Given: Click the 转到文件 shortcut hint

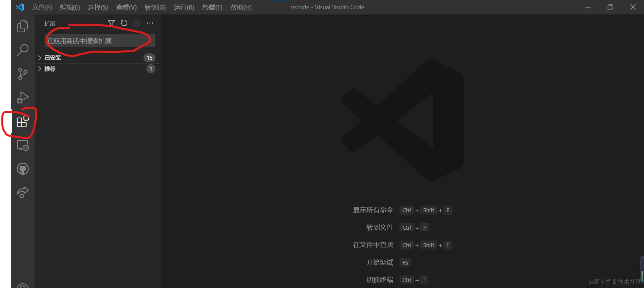Looking at the screenshot, I should 380,227.
